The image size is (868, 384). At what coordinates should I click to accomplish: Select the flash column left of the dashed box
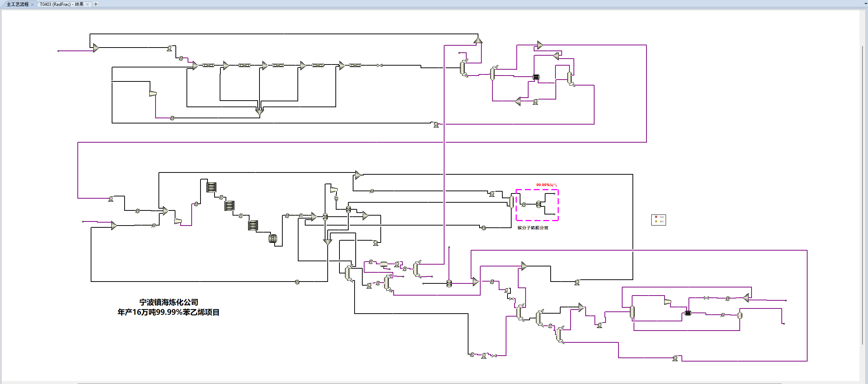tap(512, 202)
